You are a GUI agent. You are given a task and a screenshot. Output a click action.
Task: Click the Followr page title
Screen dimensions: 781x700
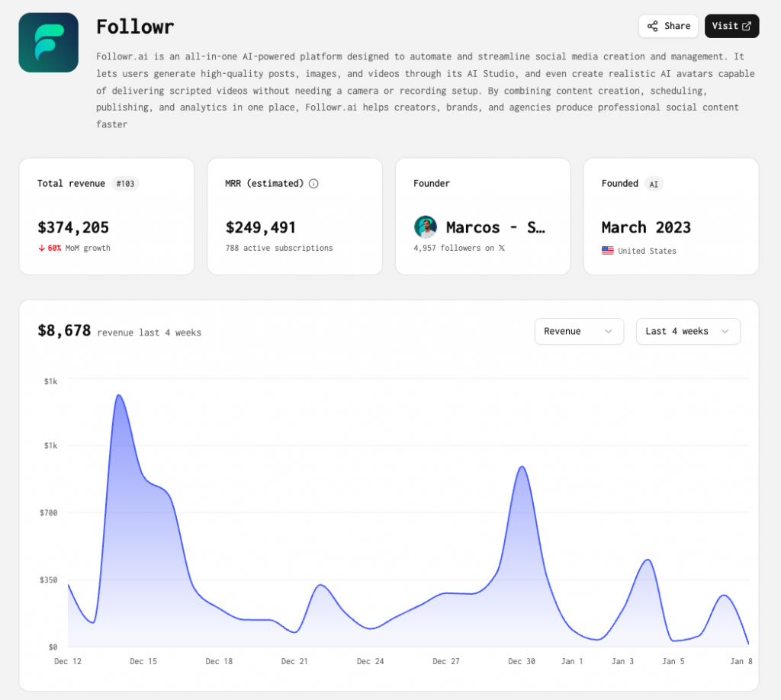tap(135, 27)
